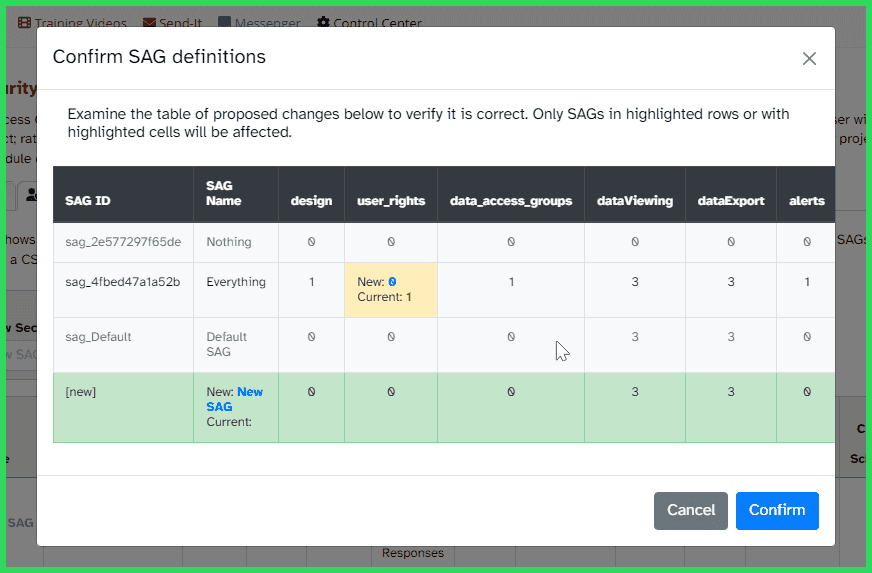Viewport: 872px width, 573px height.
Task: Click the data_access_groups column header
Action: tap(511, 194)
